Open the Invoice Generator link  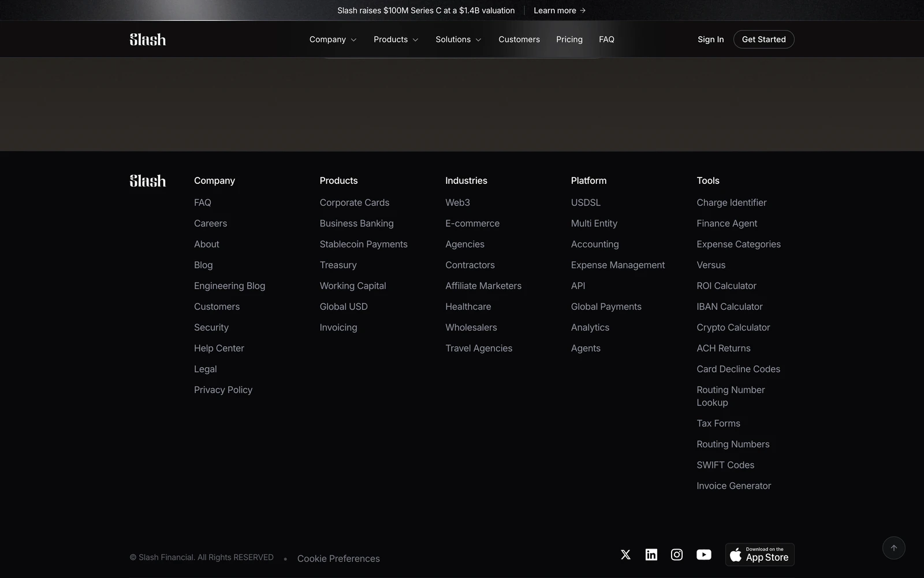pyautogui.click(x=734, y=486)
